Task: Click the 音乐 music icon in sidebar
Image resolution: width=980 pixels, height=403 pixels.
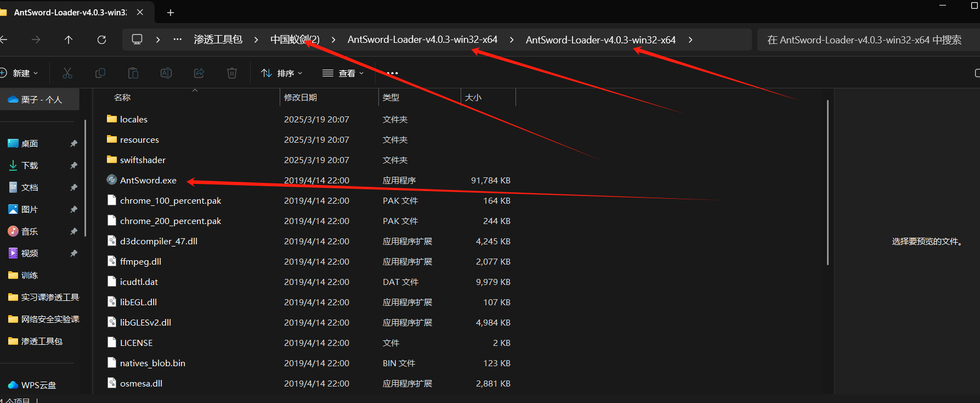Action: (13, 231)
